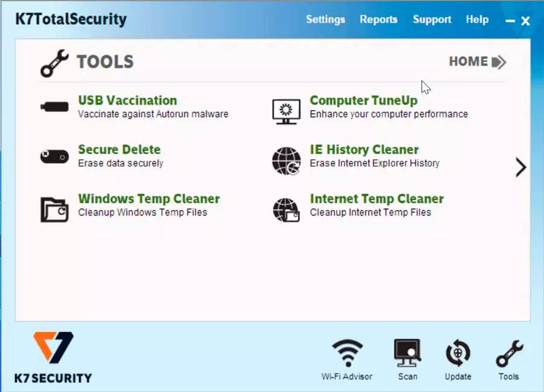Return to HOME using the HOME text
Image resolution: width=544 pixels, height=392 pixels.
[468, 62]
